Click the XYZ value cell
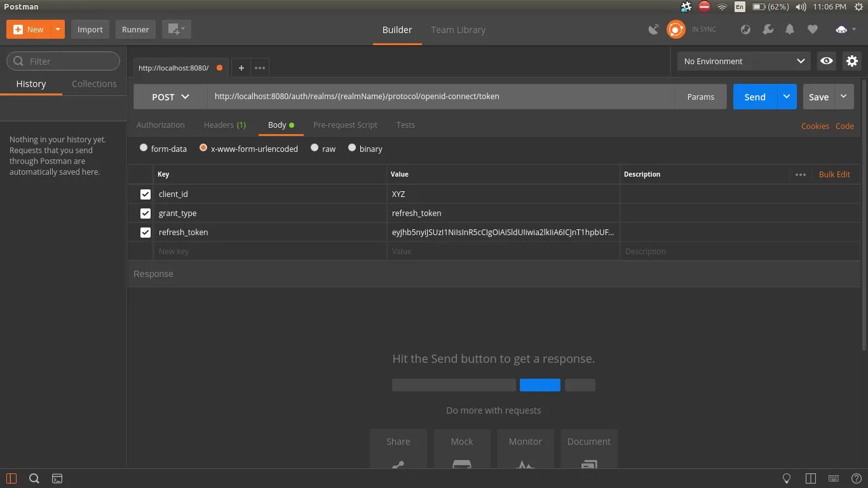This screenshot has height=488, width=868. 503,194
